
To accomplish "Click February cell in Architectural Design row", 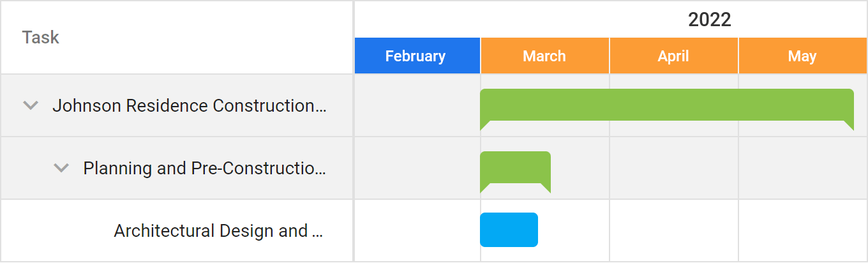I will [x=417, y=230].
